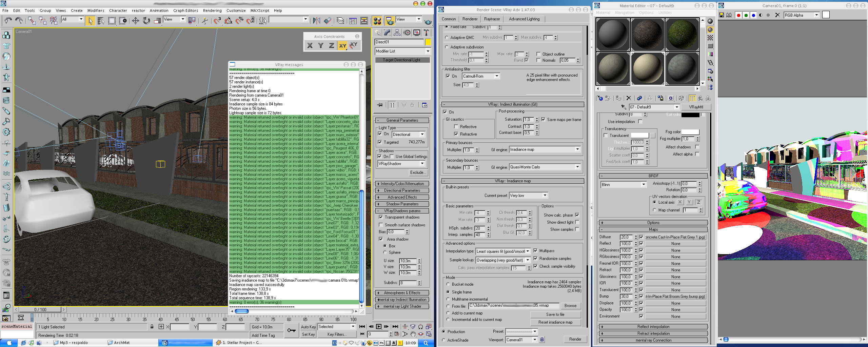868x347 pixels.
Task: Click Reset Map/Mtl (X) in Material Editor
Action: click(x=629, y=98)
